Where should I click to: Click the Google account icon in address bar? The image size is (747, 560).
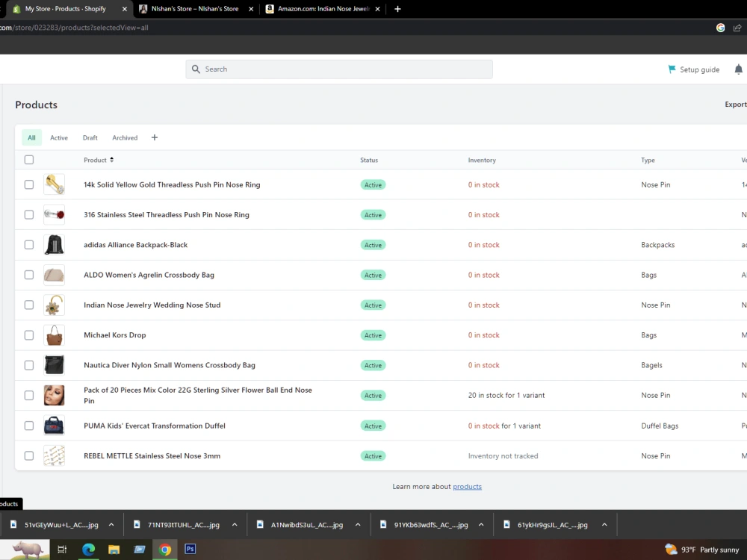pyautogui.click(x=720, y=28)
